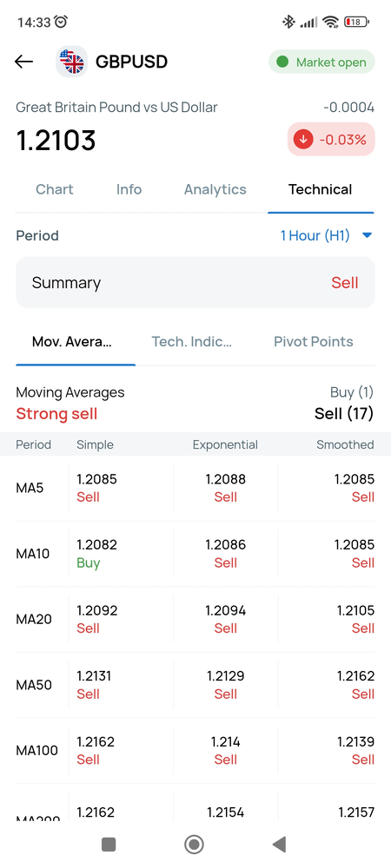Tap the green Market open dot

click(282, 62)
